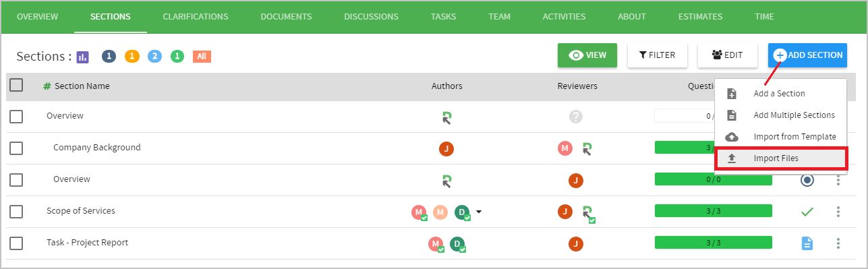Open the three-dot menu for Scope of Services
Viewport: 868px width, 269px height.
click(838, 212)
